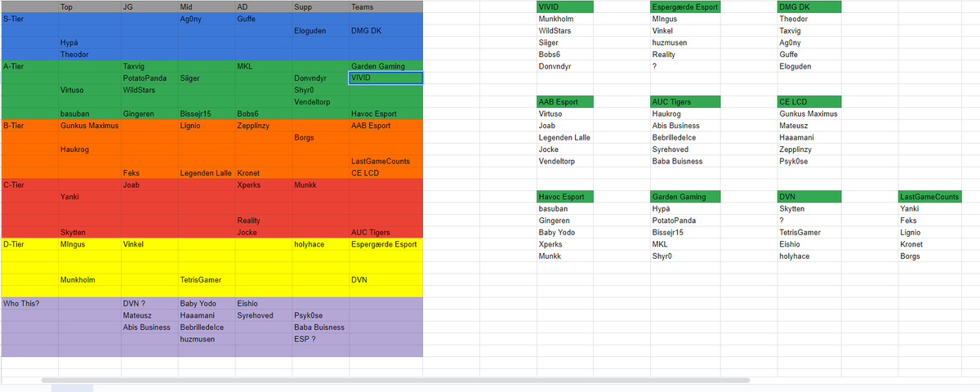
Task: Click the purple 'Who This?' label cell
Action: [x=29, y=303]
